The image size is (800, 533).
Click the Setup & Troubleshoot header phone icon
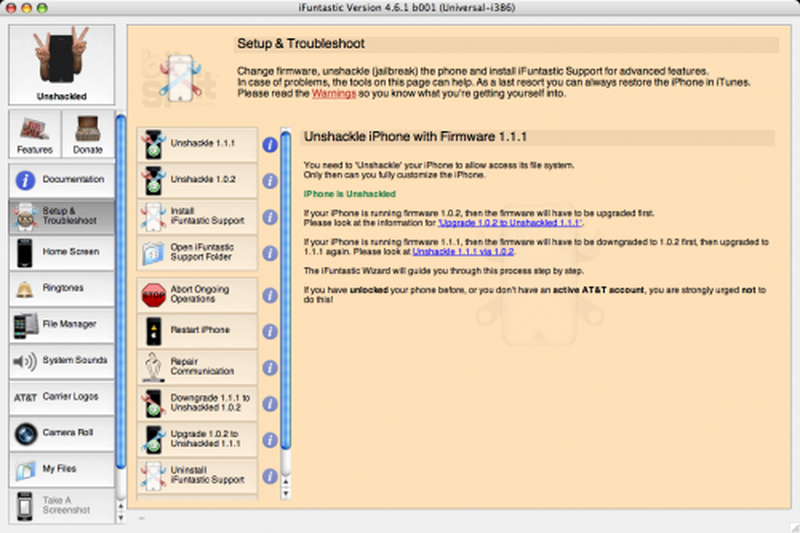(180, 78)
